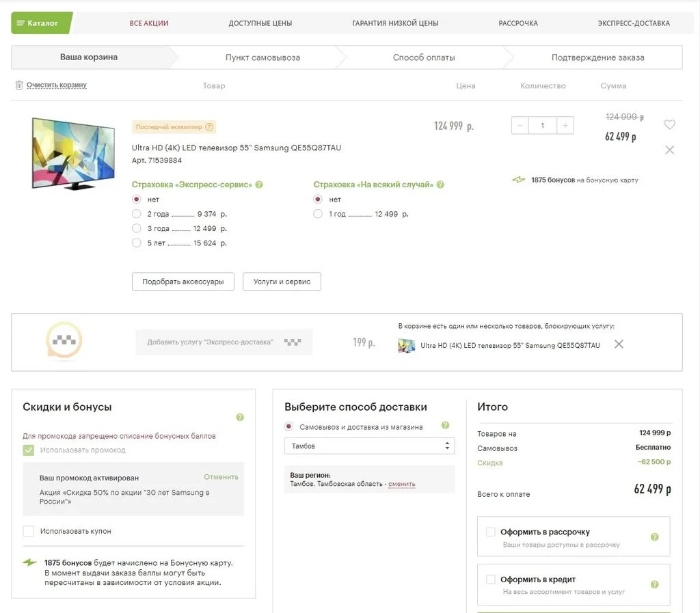Open help for Страховка На всякий случай
This screenshot has width=700, height=613.
[440, 185]
